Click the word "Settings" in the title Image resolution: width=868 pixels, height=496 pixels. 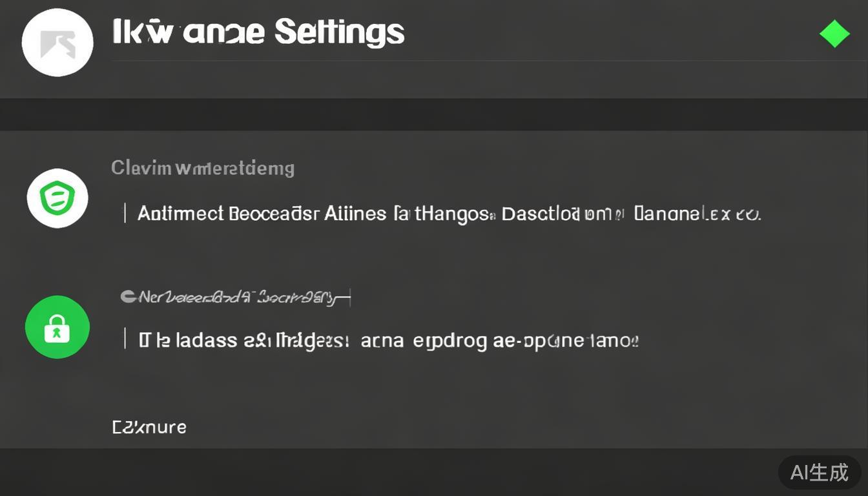coord(339,32)
